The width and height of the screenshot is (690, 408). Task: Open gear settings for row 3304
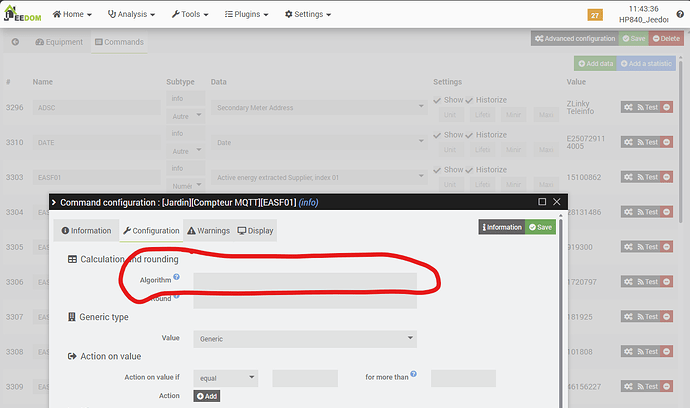[628, 212]
